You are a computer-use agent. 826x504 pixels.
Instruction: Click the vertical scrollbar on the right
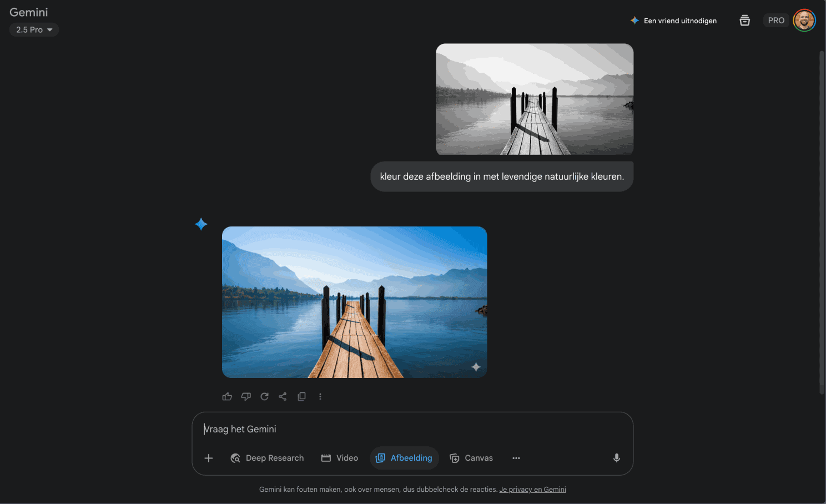pyautogui.click(x=822, y=222)
